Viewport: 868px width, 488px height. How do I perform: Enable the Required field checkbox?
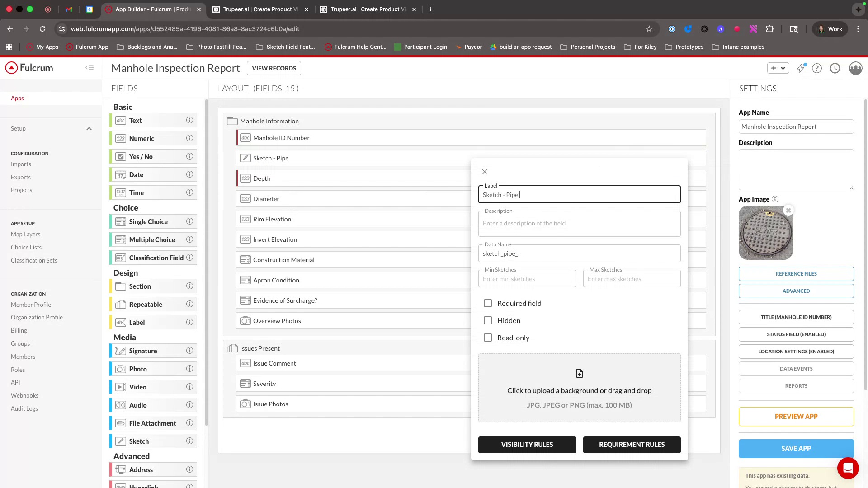(487, 303)
